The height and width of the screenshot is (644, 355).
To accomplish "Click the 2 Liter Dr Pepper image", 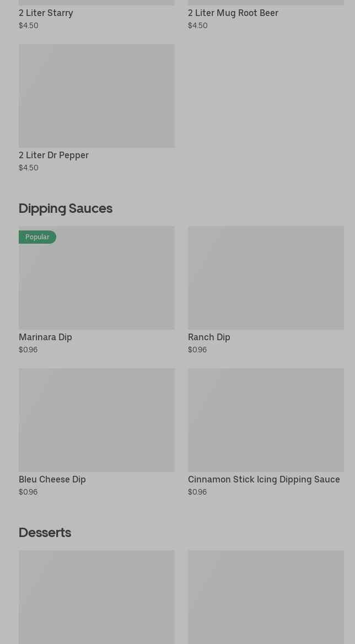I will 96,95.
